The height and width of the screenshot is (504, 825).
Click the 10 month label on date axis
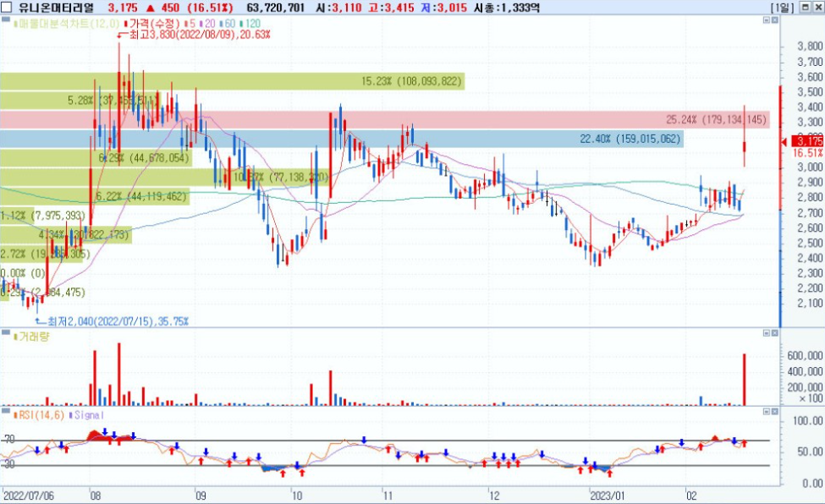(297, 496)
